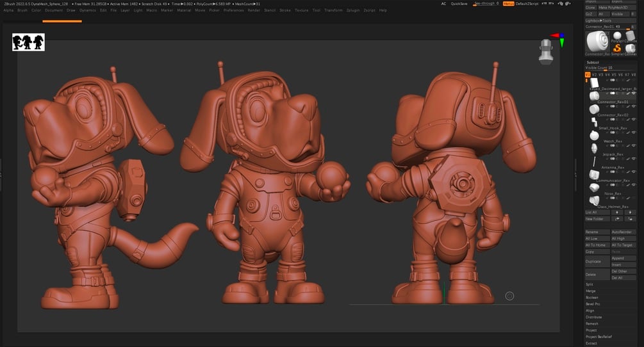Switch to V1 visibility set
Viewport: 644px width, 347px height.
click(x=588, y=75)
